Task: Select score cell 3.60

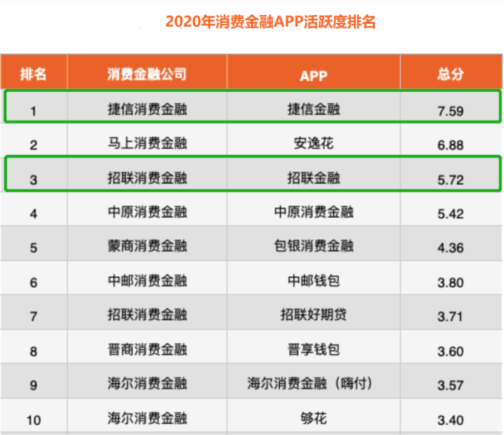Action: pos(451,352)
